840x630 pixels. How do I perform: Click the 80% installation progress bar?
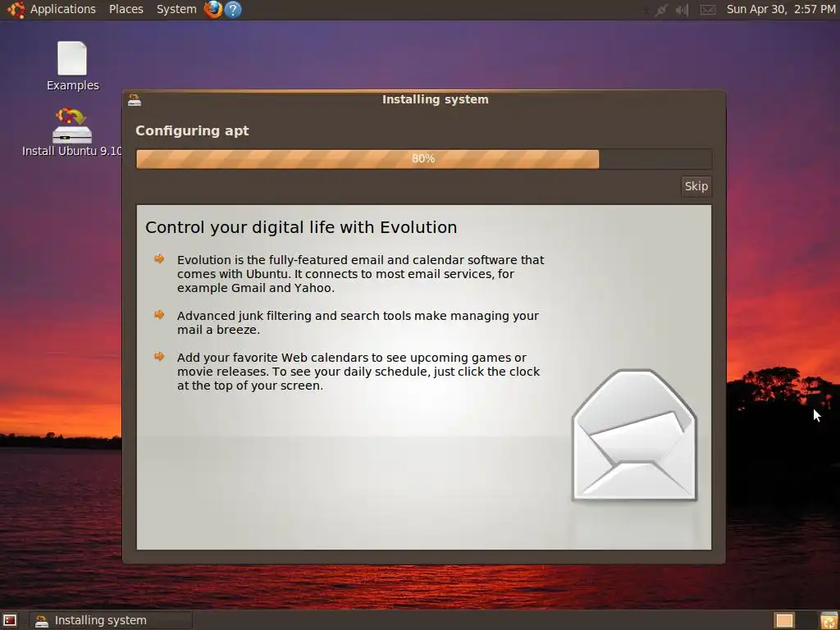pos(424,159)
